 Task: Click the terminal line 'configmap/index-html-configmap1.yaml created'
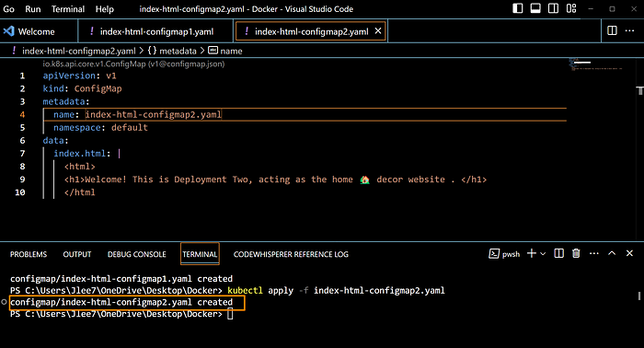click(x=121, y=279)
